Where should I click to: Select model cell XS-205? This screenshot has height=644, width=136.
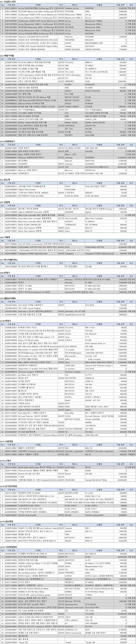click(x=99, y=97)
